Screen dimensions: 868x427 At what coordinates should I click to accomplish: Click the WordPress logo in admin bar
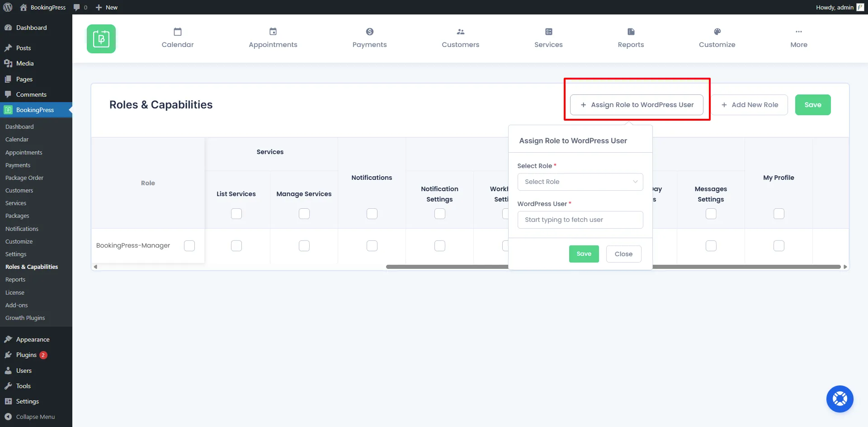[8, 7]
